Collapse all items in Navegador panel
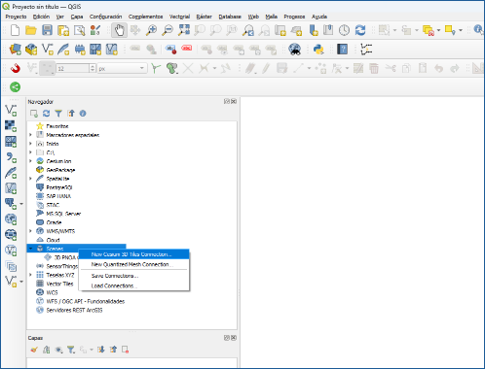The image size is (485, 369). [71, 114]
